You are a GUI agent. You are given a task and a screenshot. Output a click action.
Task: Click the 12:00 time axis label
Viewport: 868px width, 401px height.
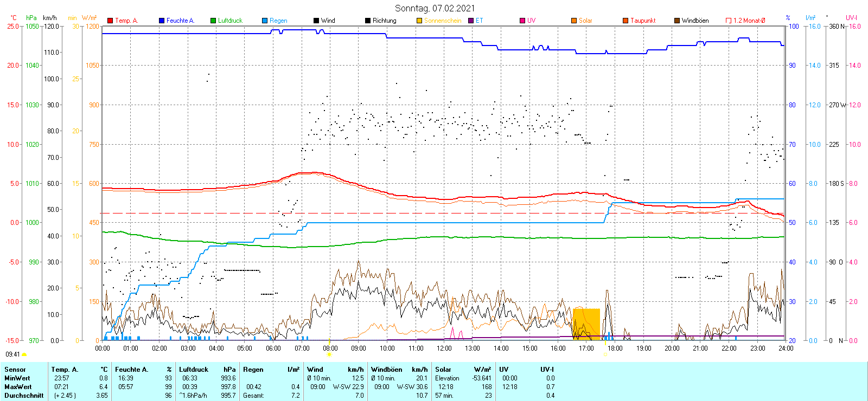(444, 348)
